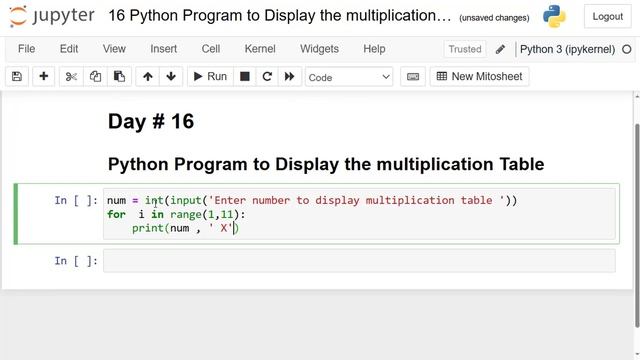Open the Widgets menu

[319, 49]
